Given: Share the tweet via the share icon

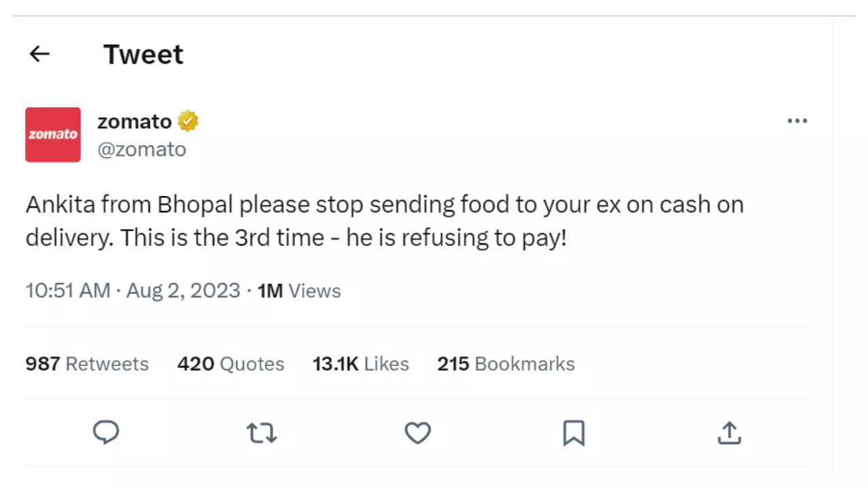Looking at the screenshot, I should coord(729,432).
